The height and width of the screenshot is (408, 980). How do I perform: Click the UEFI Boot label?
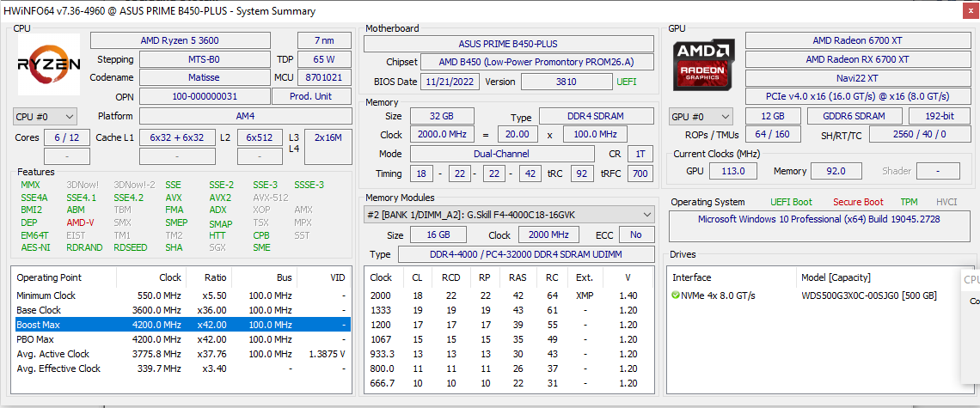click(791, 202)
